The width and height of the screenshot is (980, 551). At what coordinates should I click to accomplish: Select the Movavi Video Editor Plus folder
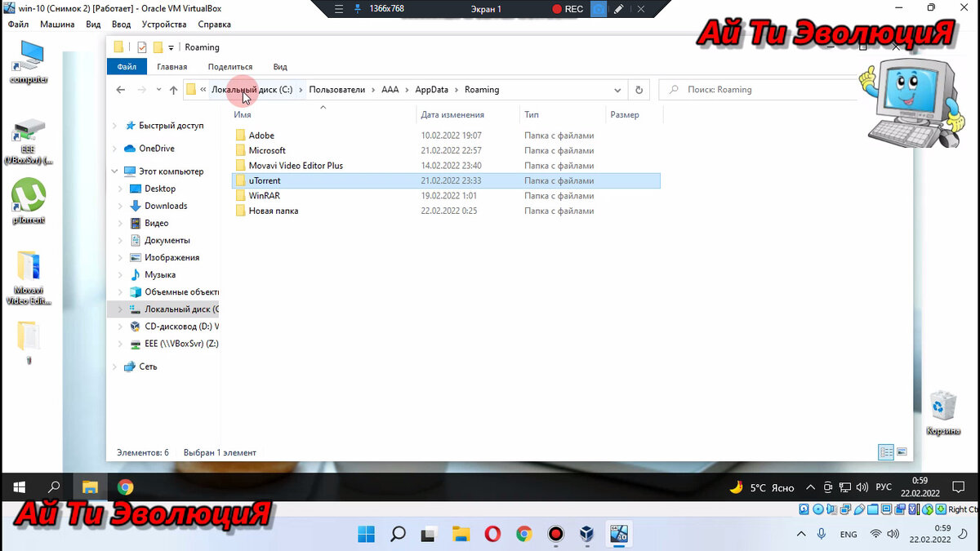point(296,166)
